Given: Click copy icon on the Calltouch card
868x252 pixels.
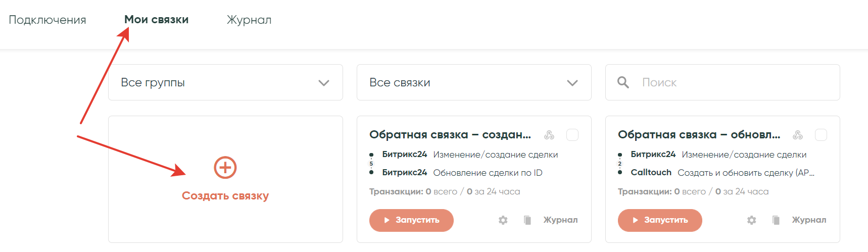Looking at the screenshot, I should coord(776,220).
